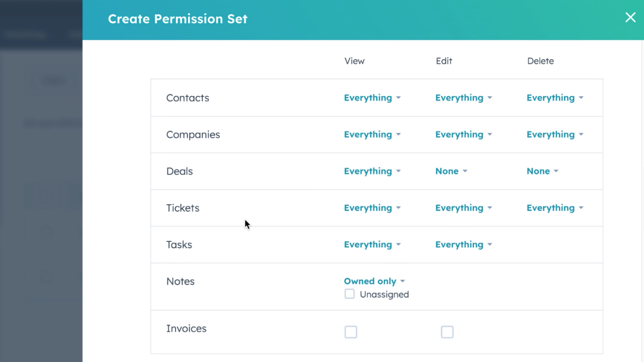Open the Contacts View dropdown
This screenshot has width=644, height=362.
[x=372, y=98]
